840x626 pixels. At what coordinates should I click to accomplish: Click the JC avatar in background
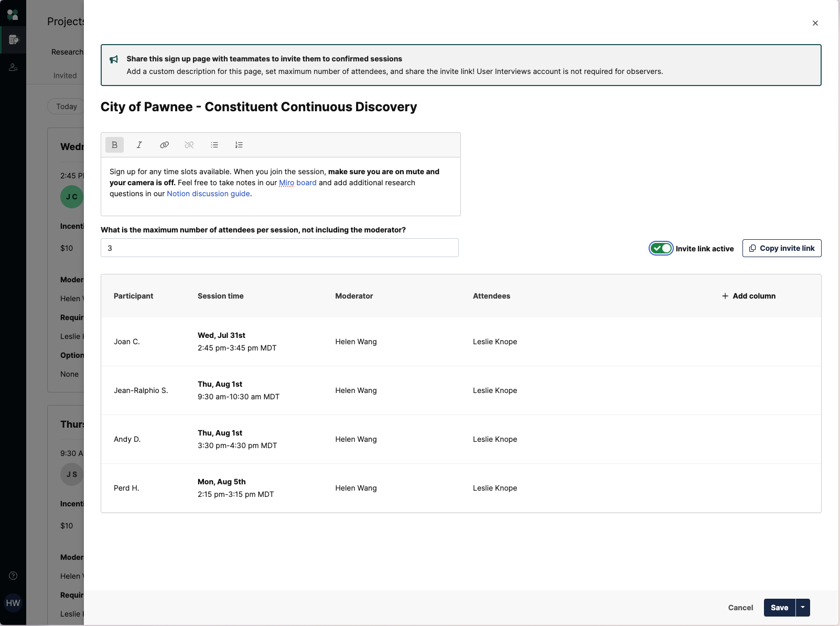click(72, 197)
